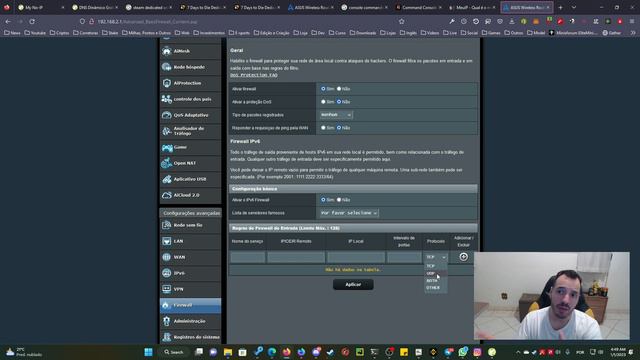This screenshot has width=640, height=360.
Task: Open a new browser tab
Action: pyautogui.click(x=560, y=7)
